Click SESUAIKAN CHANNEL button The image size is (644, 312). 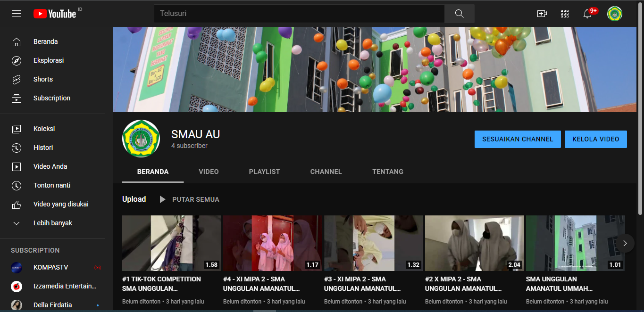pyautogui.click(x=518, y=139)
